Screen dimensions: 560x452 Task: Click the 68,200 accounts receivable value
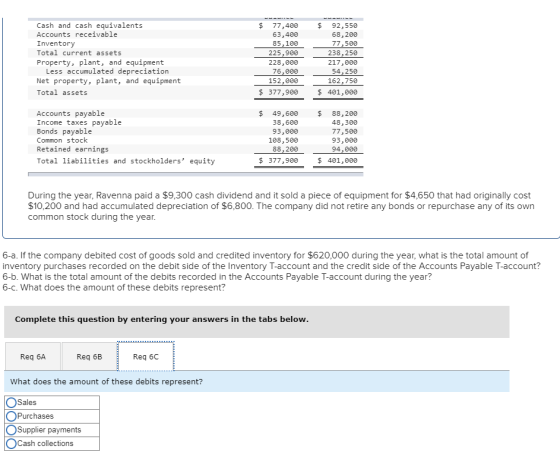[344, 35]
